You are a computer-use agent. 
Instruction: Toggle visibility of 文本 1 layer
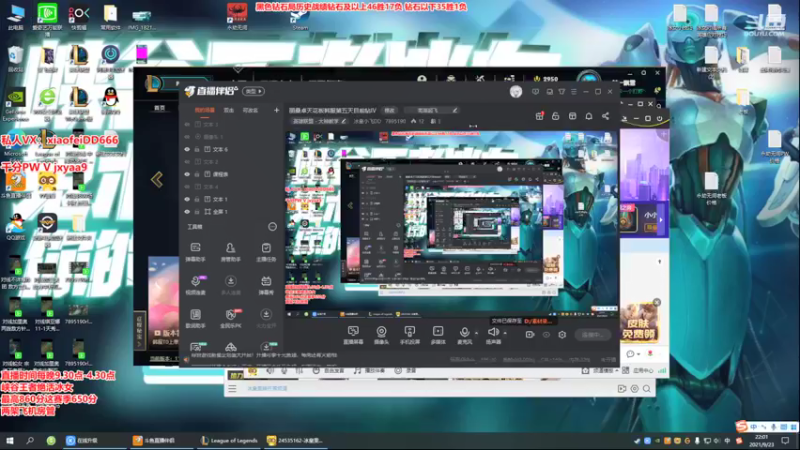[x=187, y=199]
